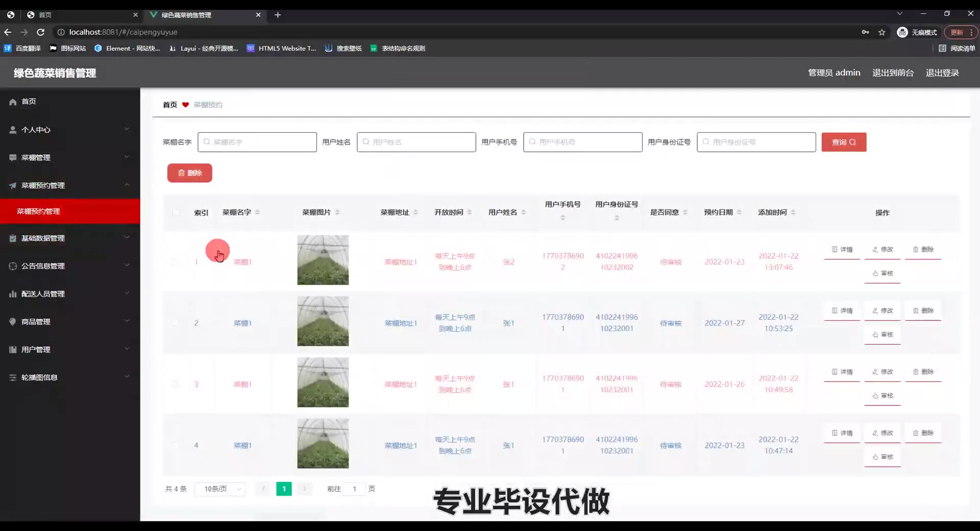Viewport: 980px width, 531px height.
Task: Expand the 配送人员管理 sidebar menu
Action: pos(70,294)
